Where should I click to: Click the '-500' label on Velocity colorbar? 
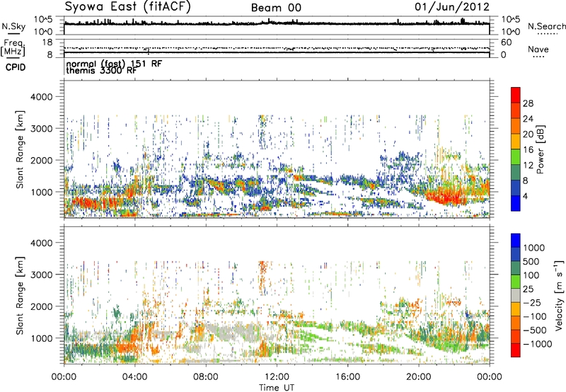[x=535, y=330]
